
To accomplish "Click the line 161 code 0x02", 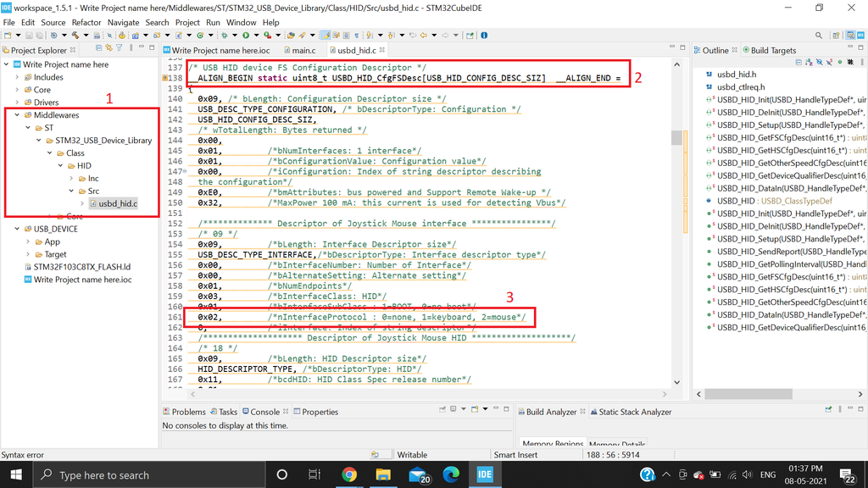I will click(x=210, y=317).
